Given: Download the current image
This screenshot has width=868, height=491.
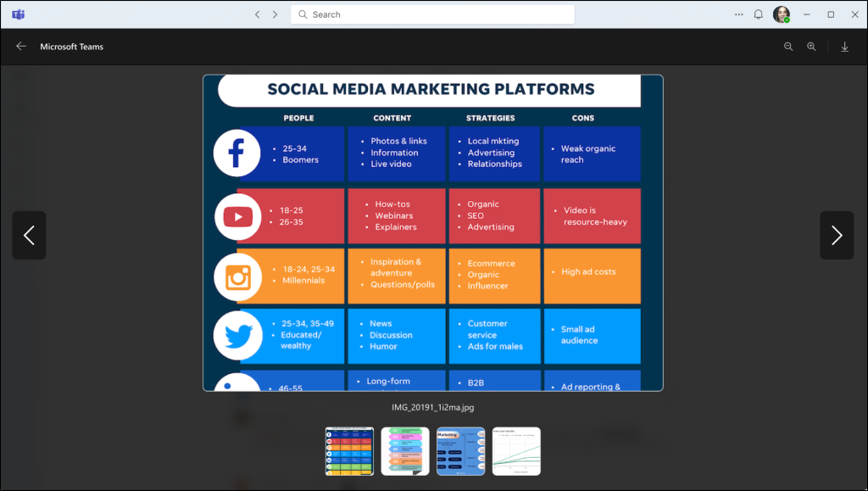Looking at the screenshot, I should pos(844,47).
